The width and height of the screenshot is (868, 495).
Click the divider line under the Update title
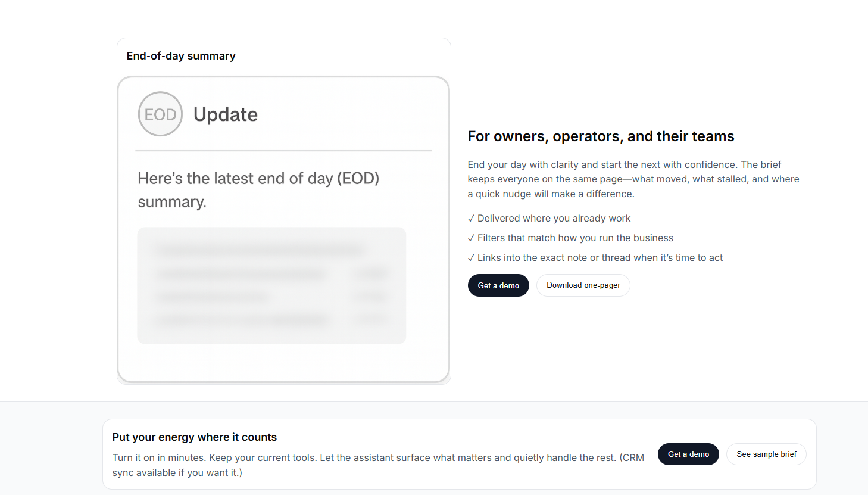(x=283, y=151)
